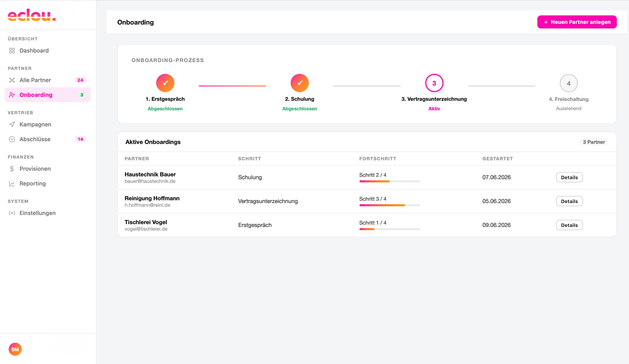Click email bauer@haustechnik.de

pyautogui.click(x=150, y=181)
